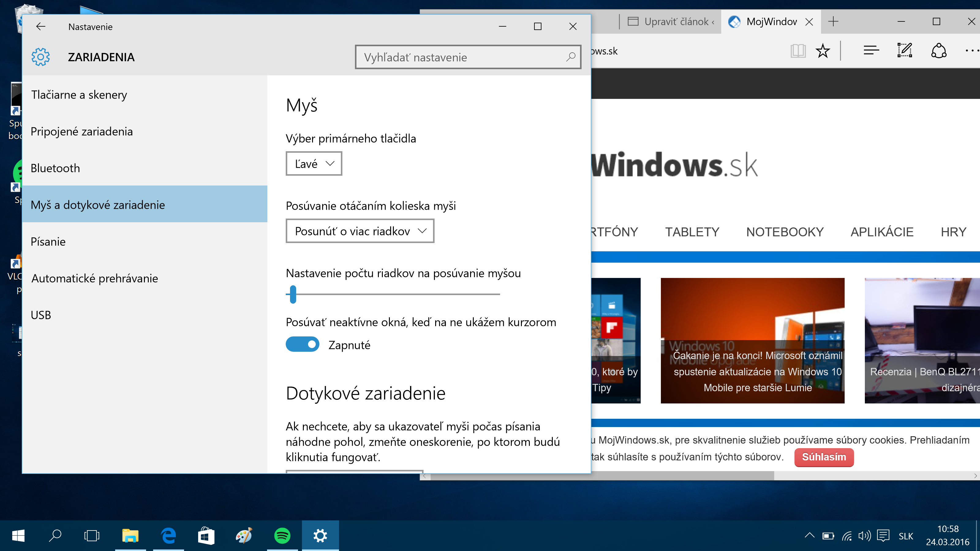This screenshot has height=551, width=980.
Task: Select Myš a dotykové zariadenie category
Action: click(145, 204)
